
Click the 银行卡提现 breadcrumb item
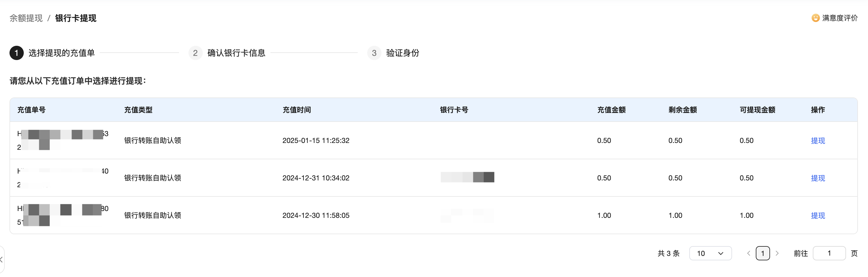coord(76,18)
